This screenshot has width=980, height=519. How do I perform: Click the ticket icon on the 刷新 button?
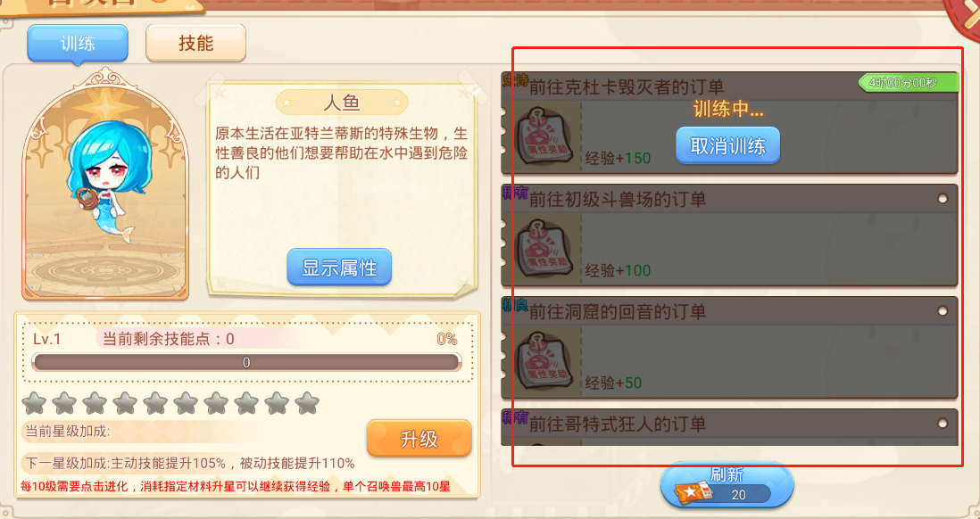point(692,492)
